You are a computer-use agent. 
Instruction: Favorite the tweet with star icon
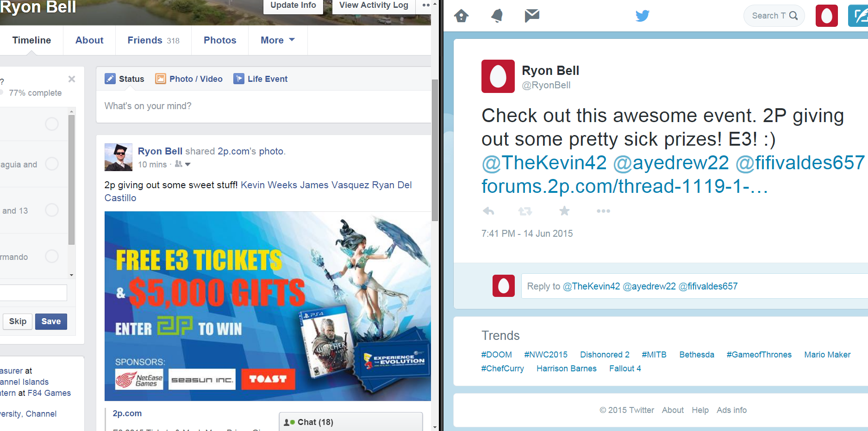click(564, 211)
